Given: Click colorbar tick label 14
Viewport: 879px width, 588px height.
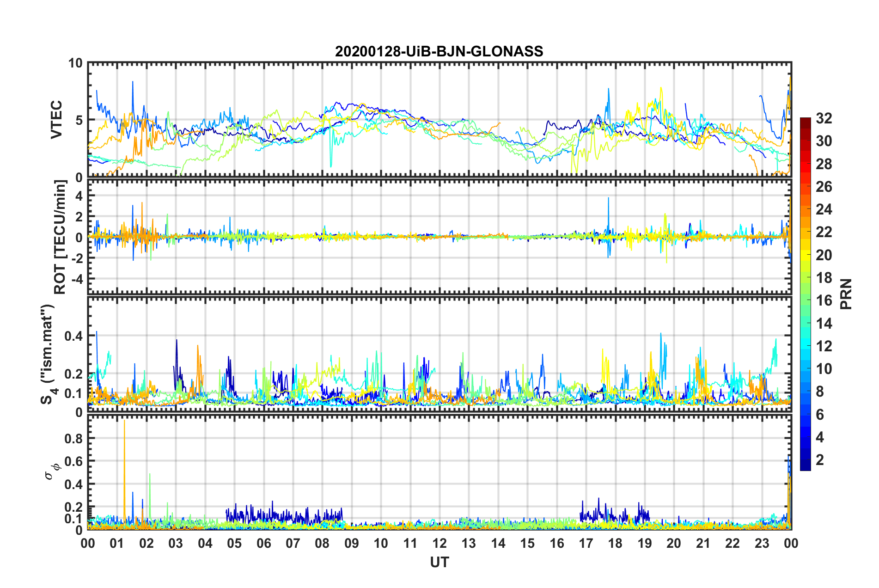Looking at the screenshot, I should coord(824,323).
